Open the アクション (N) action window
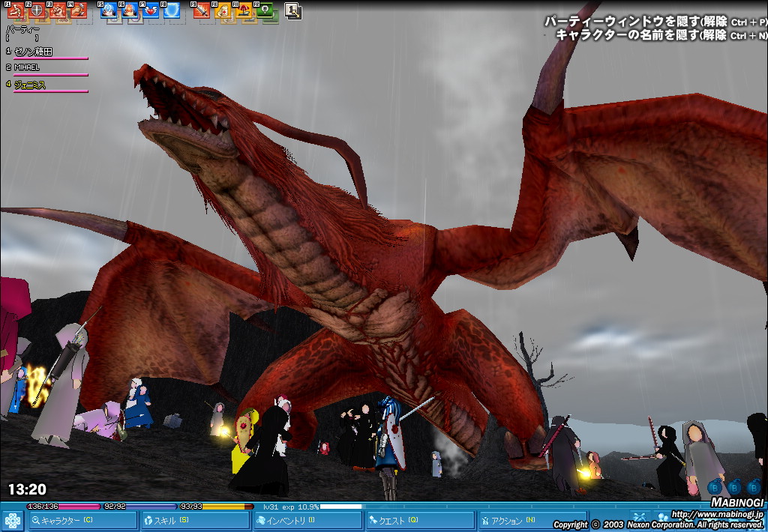This screenshot has height=532, width=768. 533,521
